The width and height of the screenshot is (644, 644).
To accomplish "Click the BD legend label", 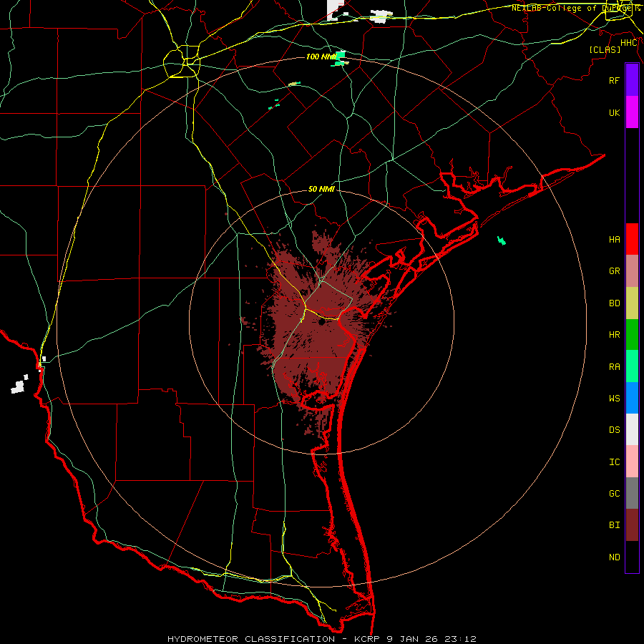I will pos(614,303).
